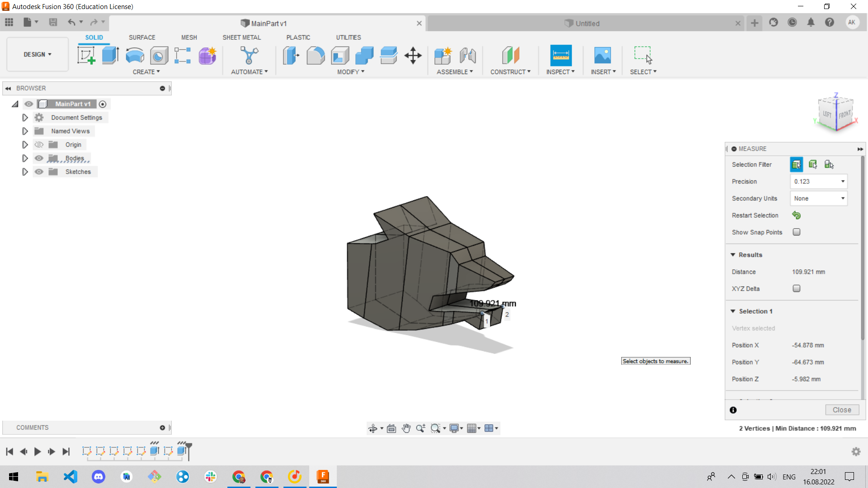Expand Named Views node
This screenshot has height=488, width=868.
point(25,131)
